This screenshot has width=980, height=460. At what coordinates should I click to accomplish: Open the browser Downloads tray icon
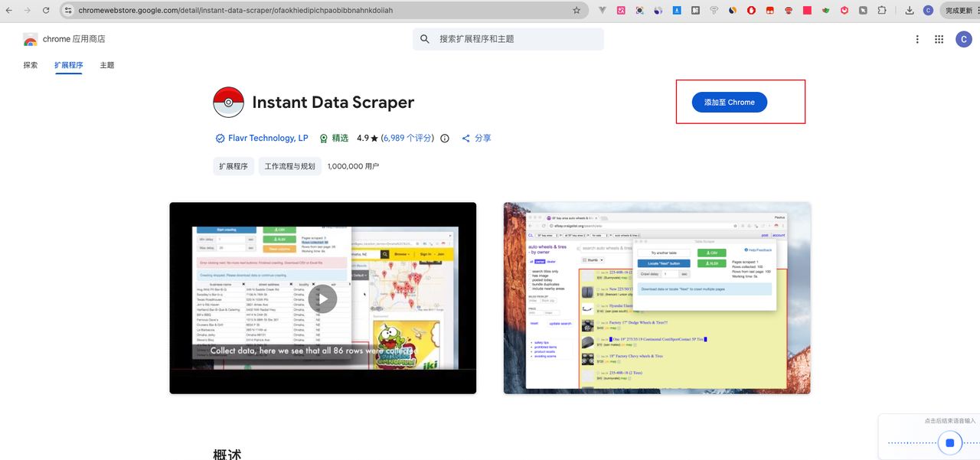(910, 11)
